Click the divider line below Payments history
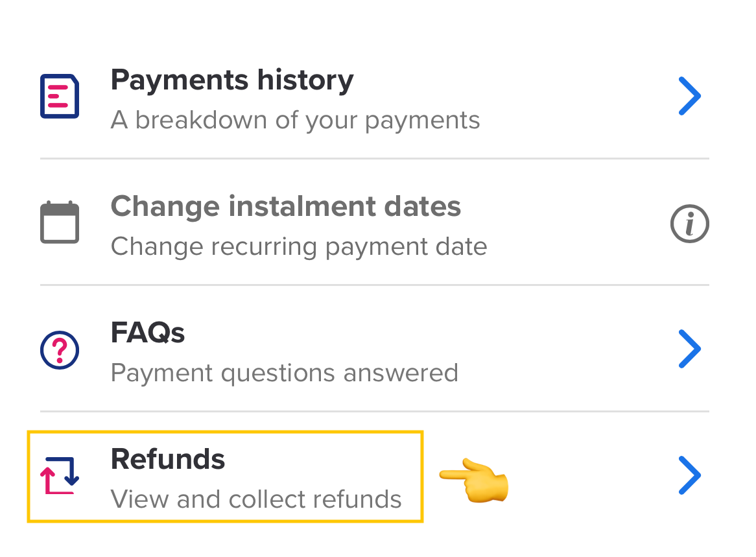The image size is (756, 557). 375,158
